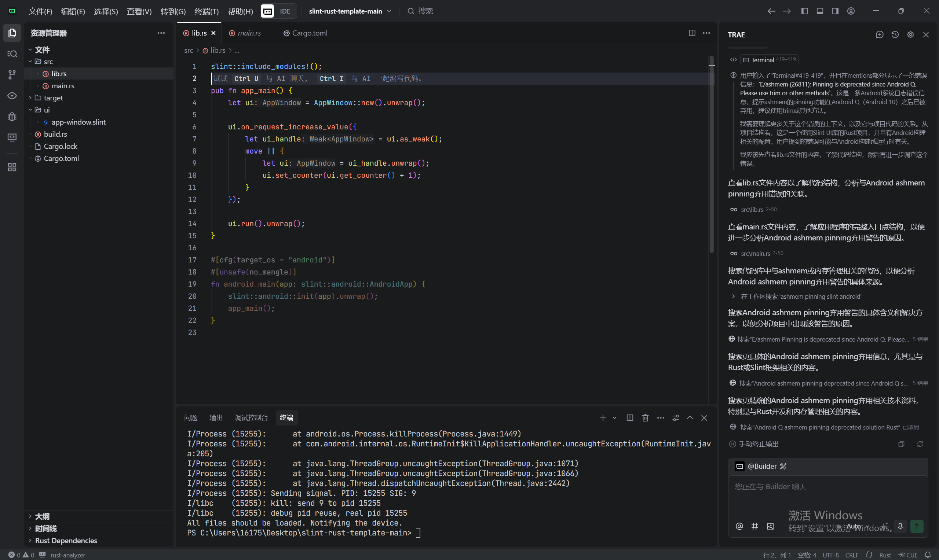Open new terminal profile dropdown arrow

coord(615,418)
